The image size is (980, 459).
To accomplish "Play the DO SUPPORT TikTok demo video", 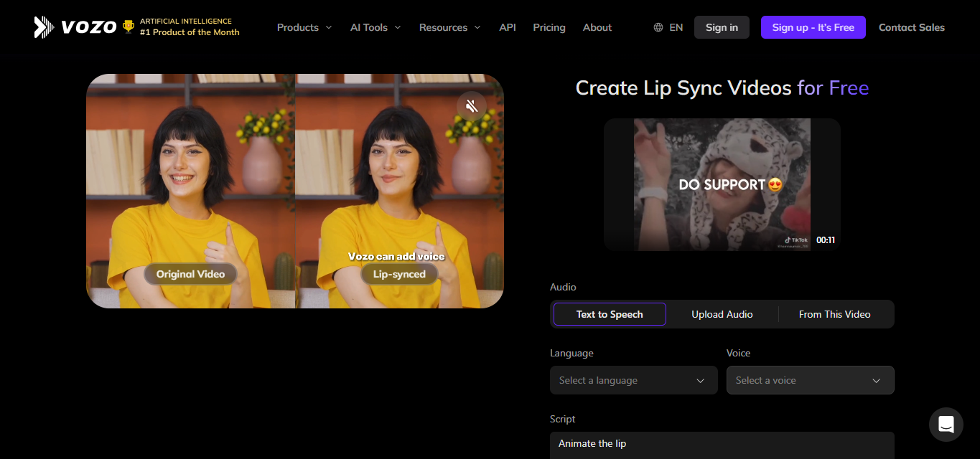I will [722, 184].
